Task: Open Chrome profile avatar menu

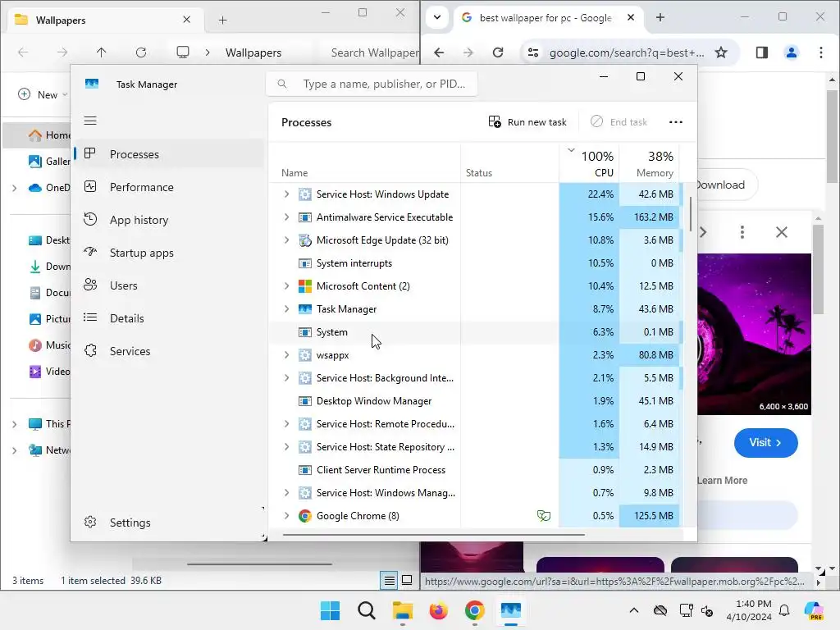Action: [792, 52]
